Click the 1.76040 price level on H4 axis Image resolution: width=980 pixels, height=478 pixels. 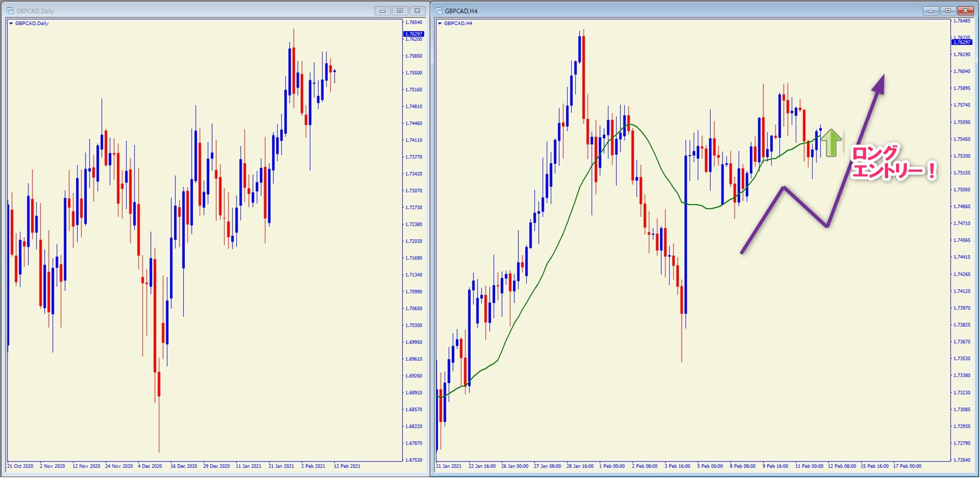[x=962, y=71]
